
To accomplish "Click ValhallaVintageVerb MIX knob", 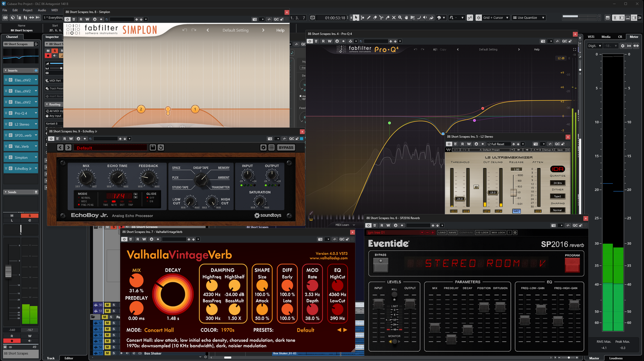I will point(136,281).
